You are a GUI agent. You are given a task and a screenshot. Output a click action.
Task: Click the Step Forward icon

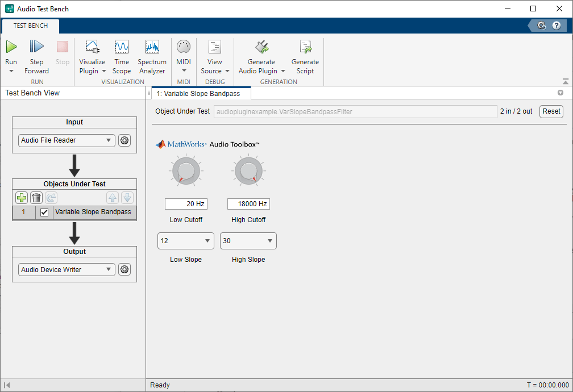click(x=36, y=47)
